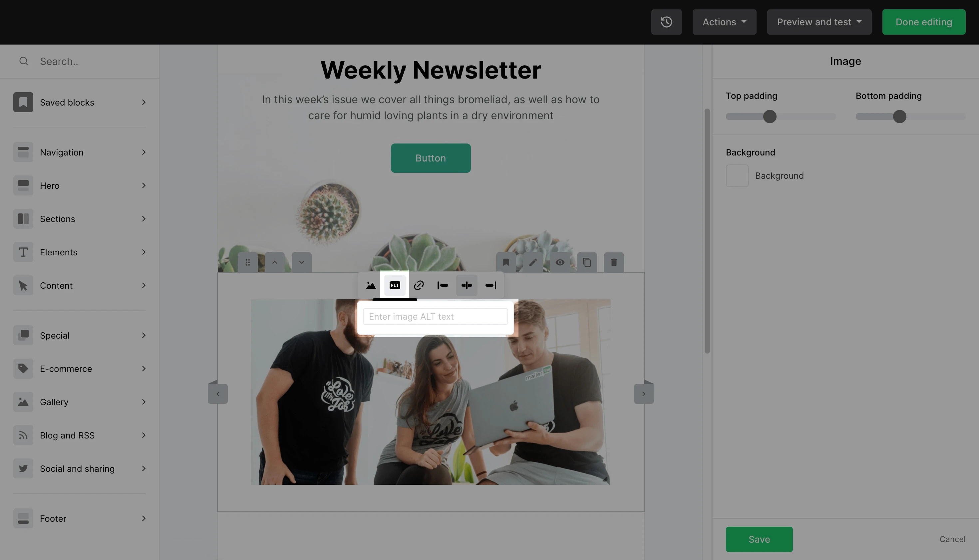Screen dimensions: 979x560
Task: Open the E-commerce category
Action: 80,369
